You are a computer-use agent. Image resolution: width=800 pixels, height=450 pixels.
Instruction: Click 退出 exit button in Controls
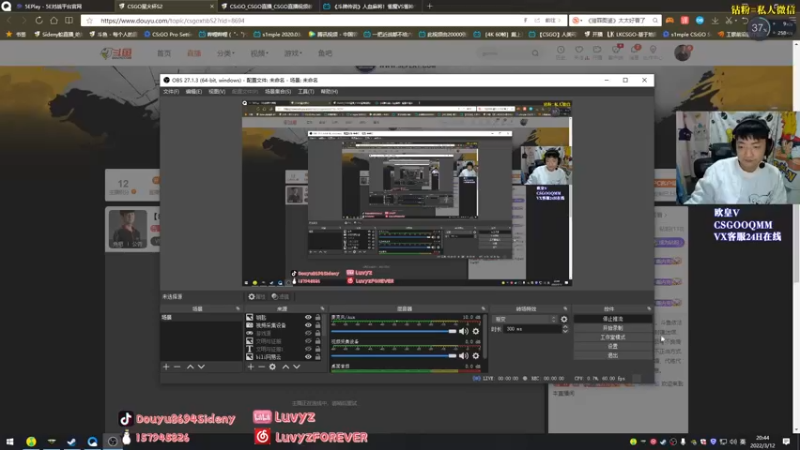point(613,356)
